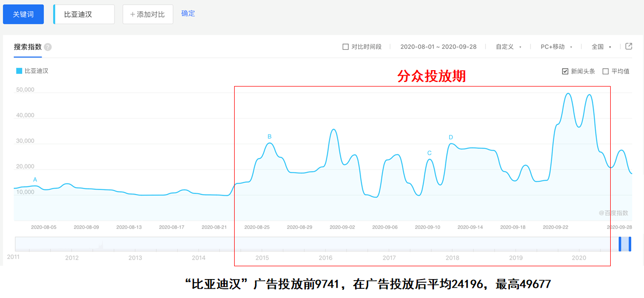Click the 2020-08-05 axis date label
This screenshot has width=644, height=298.
pyautogui.click(x=44, y=227)
